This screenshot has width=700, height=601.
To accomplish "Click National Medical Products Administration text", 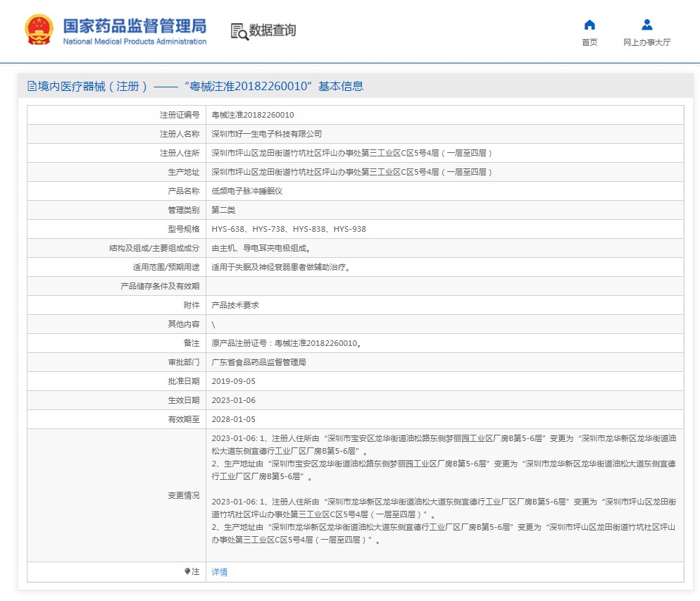I will tap(135, 42).
